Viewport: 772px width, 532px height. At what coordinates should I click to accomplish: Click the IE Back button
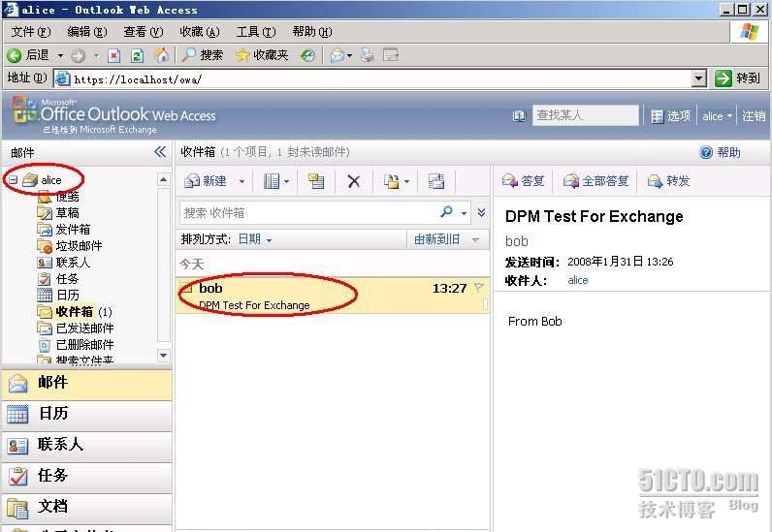[28, 55]
